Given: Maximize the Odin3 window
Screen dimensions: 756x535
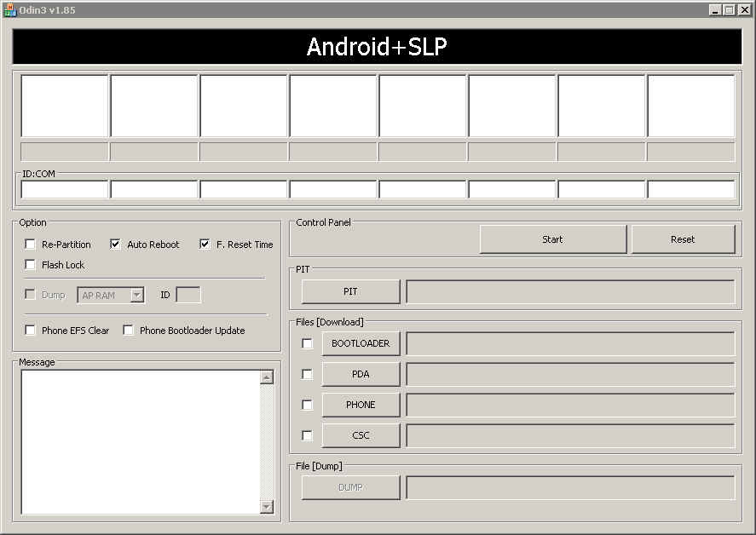Looking at the screenshot, I should tap(730, 10).
